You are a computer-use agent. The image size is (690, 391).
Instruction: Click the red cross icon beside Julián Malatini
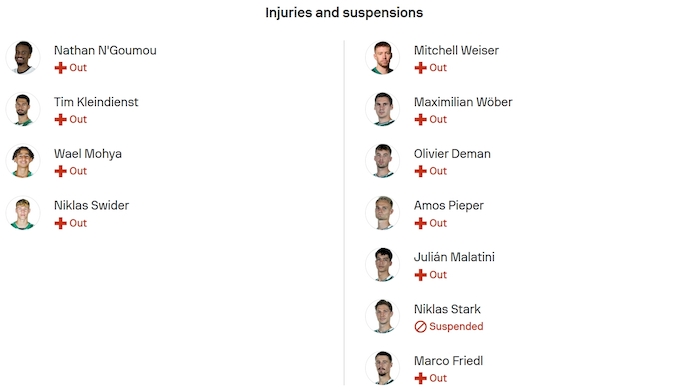(420, 275)
